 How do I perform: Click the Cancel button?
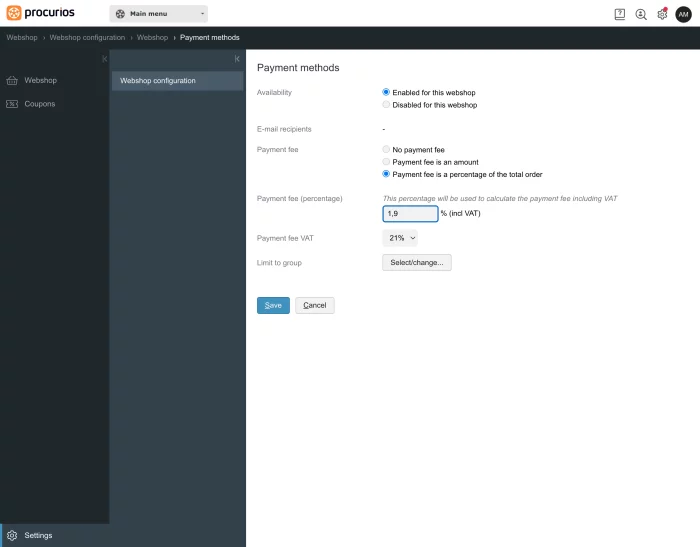[x=315, y=305]
